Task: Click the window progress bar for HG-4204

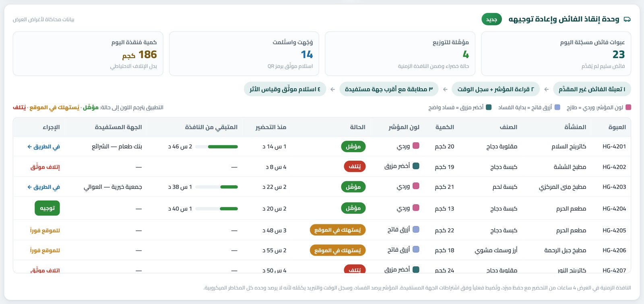Action: click(217, 209)
